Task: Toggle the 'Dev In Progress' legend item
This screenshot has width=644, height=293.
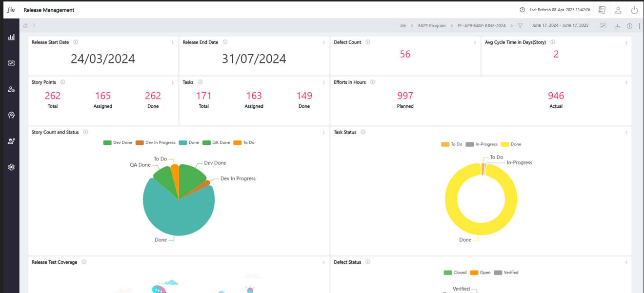Action: tap(156, 143)
